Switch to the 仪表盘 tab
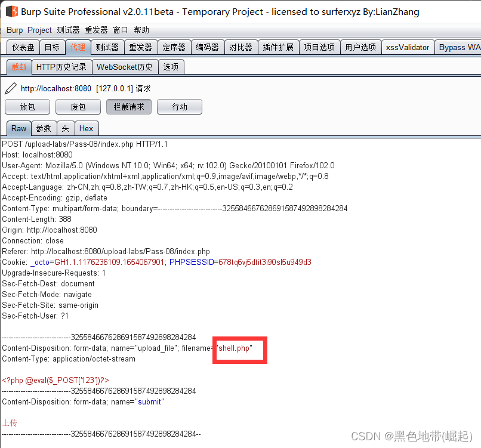Screen dimensions: 481x448 coord(23,47)
